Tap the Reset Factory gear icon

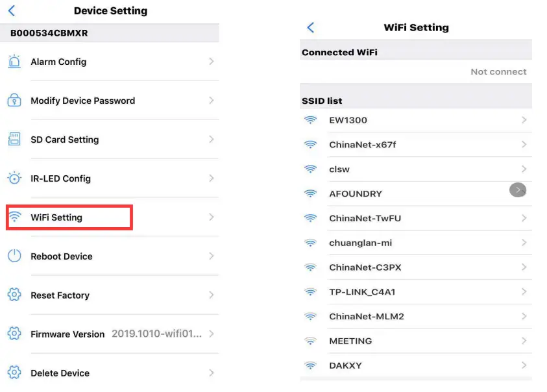coord(14,295)
